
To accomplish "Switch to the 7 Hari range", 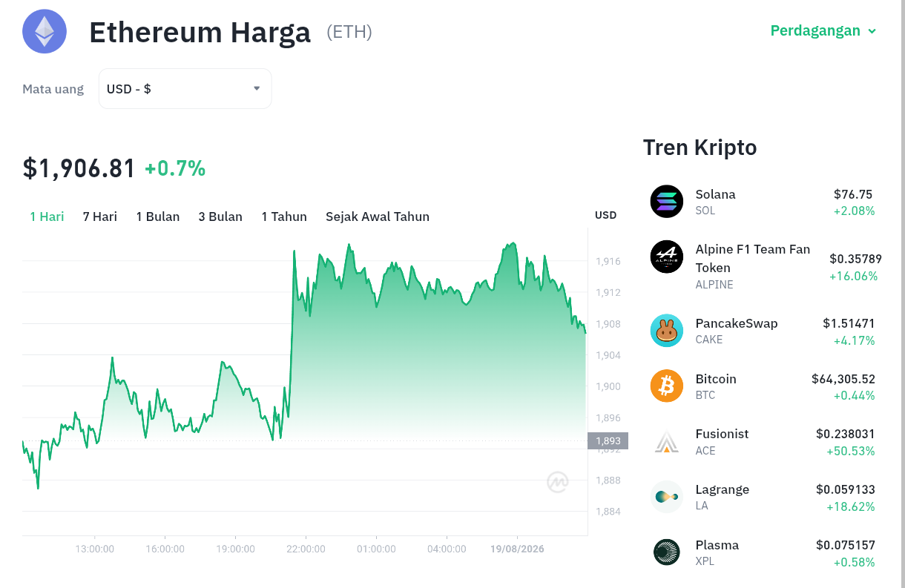I will 100,217.
